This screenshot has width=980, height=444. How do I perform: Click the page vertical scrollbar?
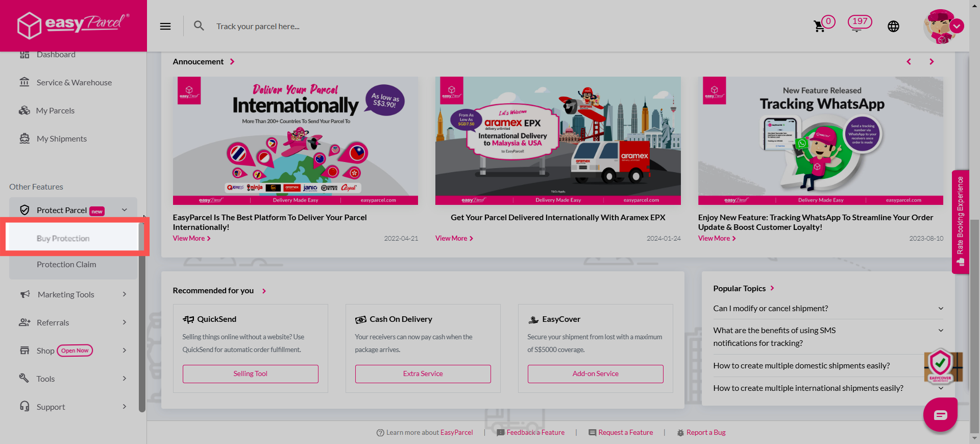pyautogui.click(x=974, y=327)
